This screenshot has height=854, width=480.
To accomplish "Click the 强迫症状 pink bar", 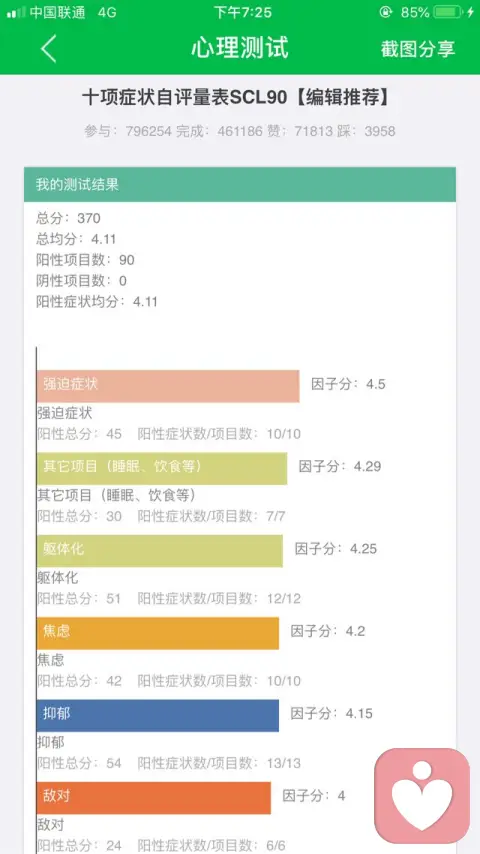I will (x=168, y=386).
